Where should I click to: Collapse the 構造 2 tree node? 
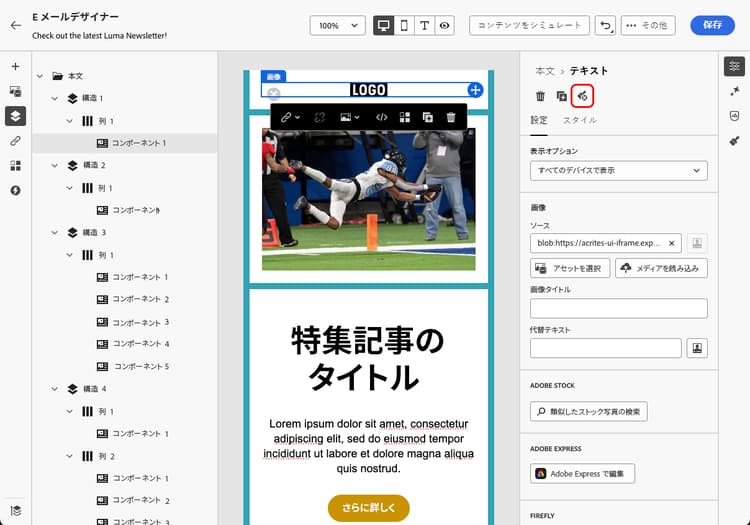pos(55,165)
